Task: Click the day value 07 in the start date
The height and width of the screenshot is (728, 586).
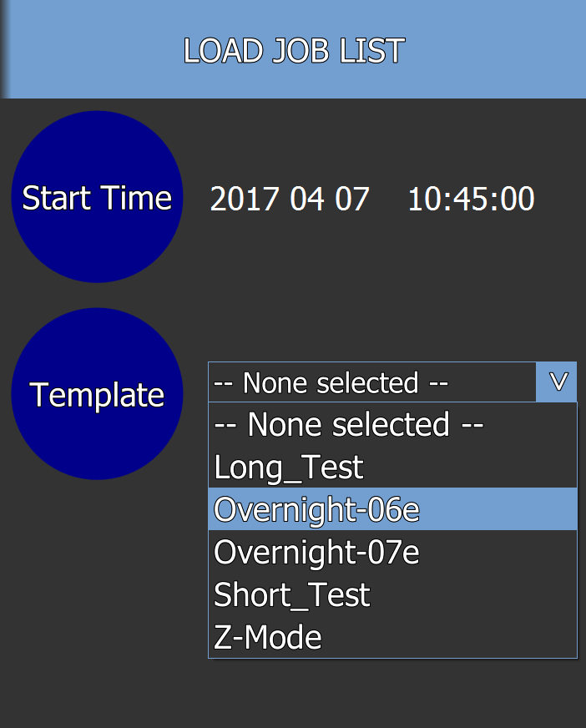Action: pos(352,199)
